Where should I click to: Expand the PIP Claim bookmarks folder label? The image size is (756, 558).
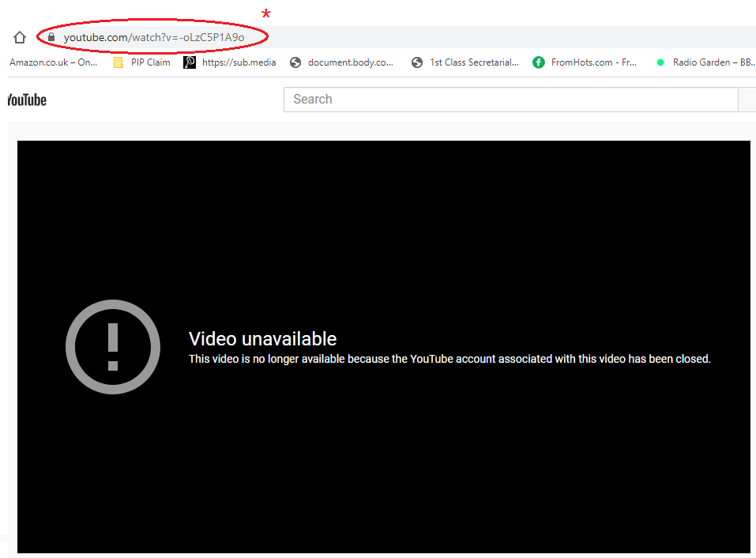click(150, 62)
